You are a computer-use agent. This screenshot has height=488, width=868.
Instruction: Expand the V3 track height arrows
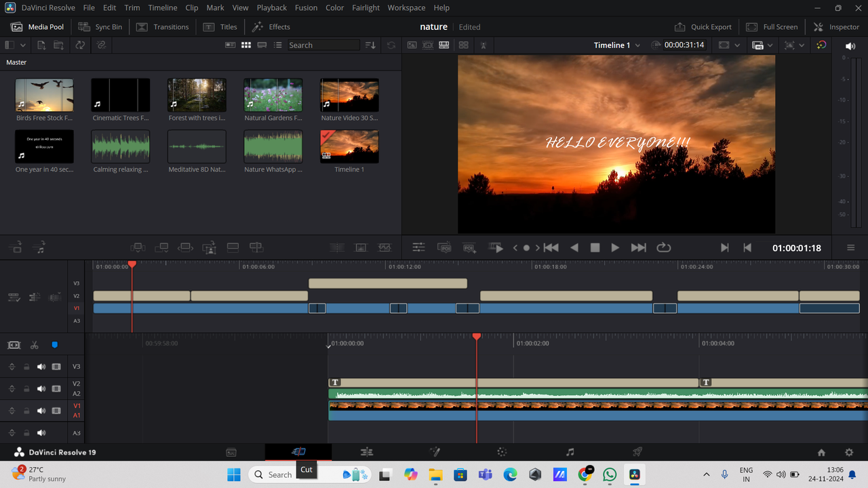(x=12, y=367)
